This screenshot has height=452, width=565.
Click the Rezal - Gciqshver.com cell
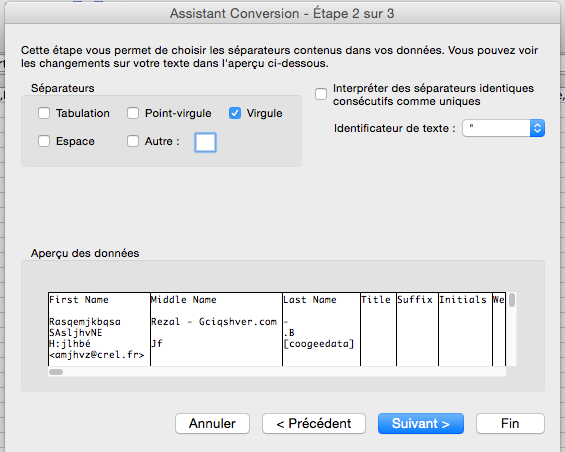pyautogui.click(x=214, y=322)
